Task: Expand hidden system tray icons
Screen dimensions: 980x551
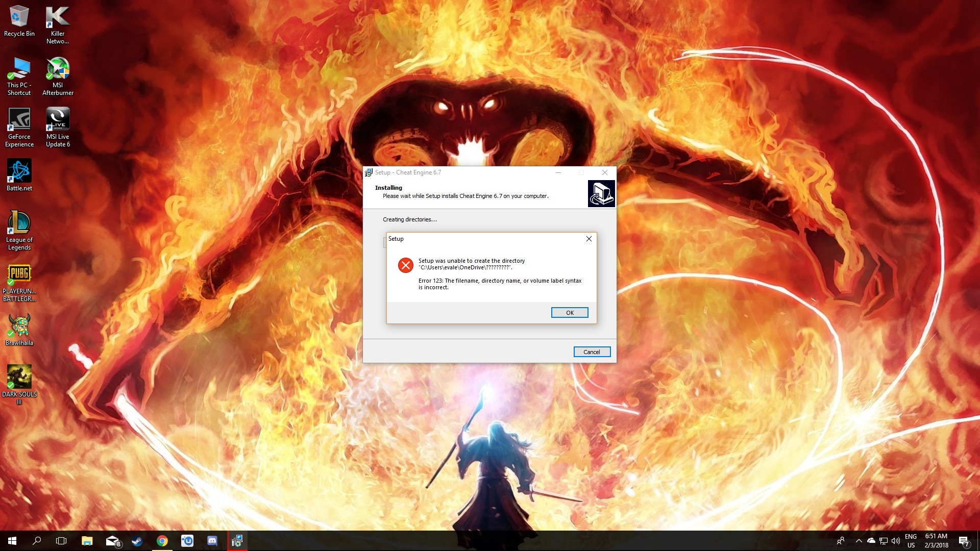Action: (859, 541)
